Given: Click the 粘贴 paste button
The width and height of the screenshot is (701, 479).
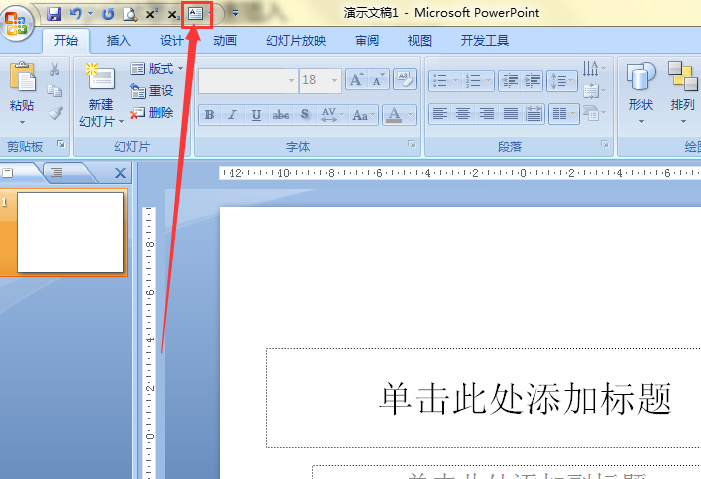Looking at the screenshot, I should (x=22, y=85).
